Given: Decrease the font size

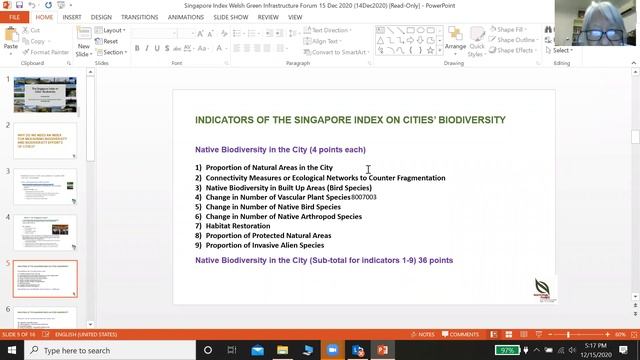Looking at the screenshot, I should tap(211, 34).
